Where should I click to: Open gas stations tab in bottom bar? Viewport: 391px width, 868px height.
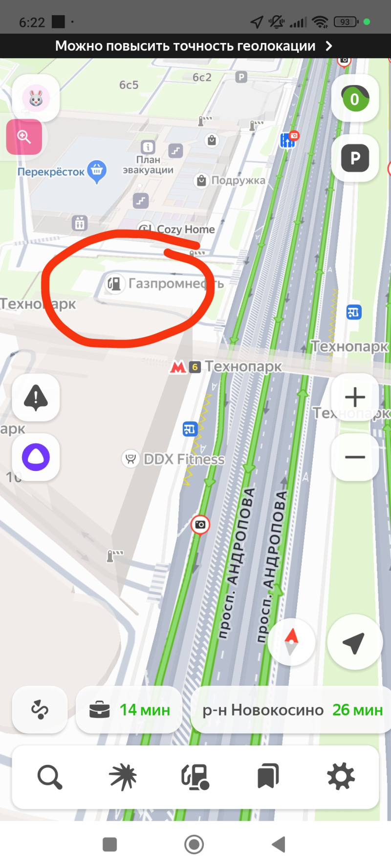(195, 777)
